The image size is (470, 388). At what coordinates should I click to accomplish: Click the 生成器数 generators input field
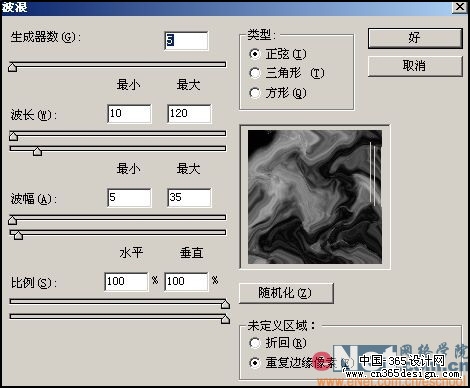point(186,41)
